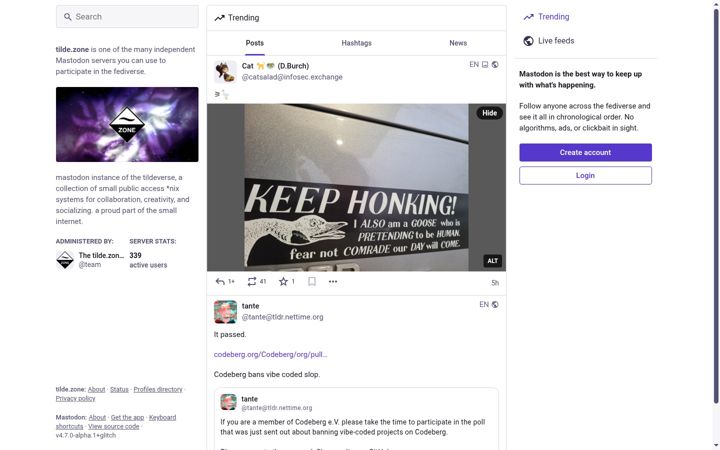Open the Keep Honking image

point(356,187)
